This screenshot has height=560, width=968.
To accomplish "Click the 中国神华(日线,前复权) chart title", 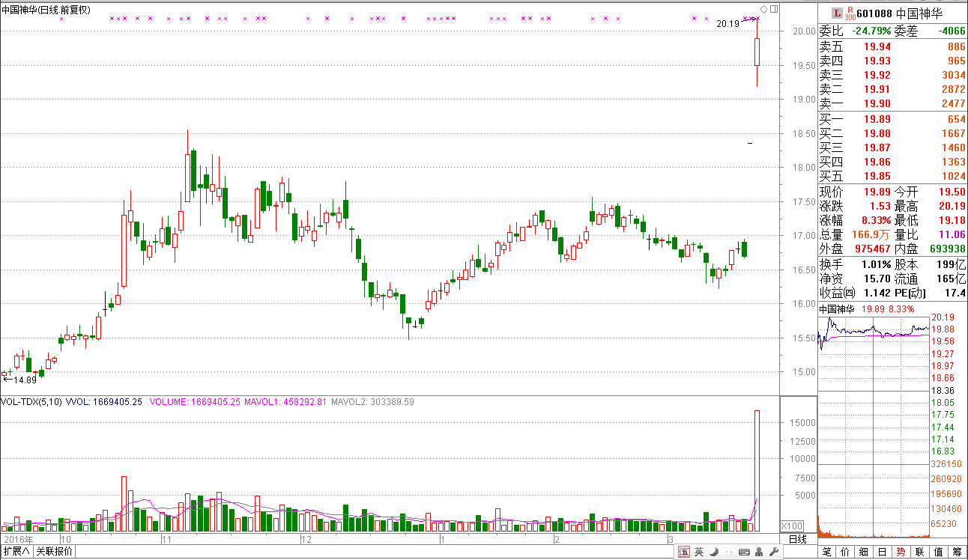I will click(46, 10).
